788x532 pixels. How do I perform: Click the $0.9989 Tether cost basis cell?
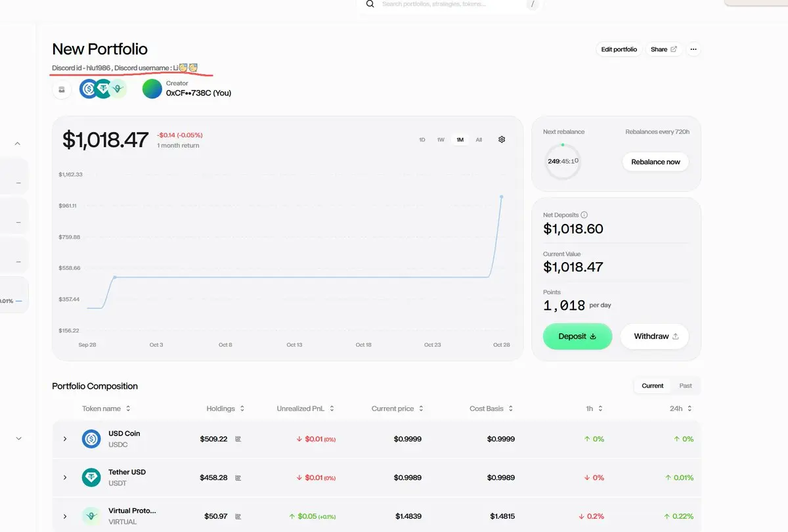(x=501, y=477)
